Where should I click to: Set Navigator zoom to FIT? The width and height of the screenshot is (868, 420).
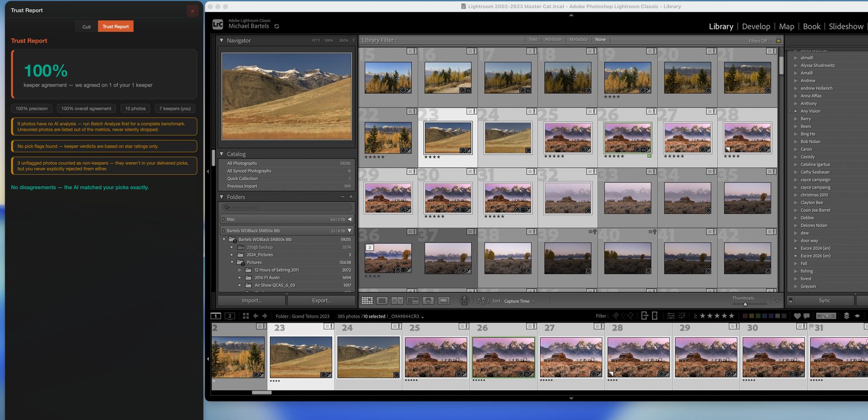point(315,41)
